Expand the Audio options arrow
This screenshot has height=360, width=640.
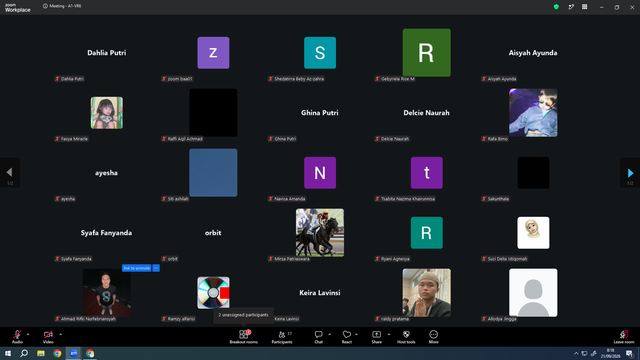point(28,334)
